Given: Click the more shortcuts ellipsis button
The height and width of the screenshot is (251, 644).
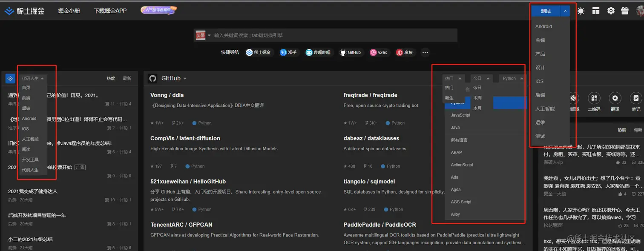Looking at the screenshot, I should point(425,52).
